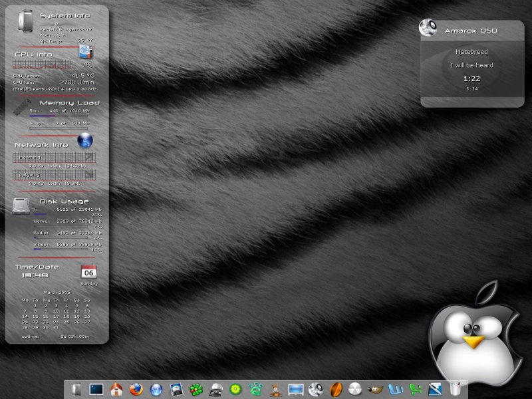Click the "Sunday" label under the calendar icon
This screenshot has width=532, height=399.
tap(89, 284)
